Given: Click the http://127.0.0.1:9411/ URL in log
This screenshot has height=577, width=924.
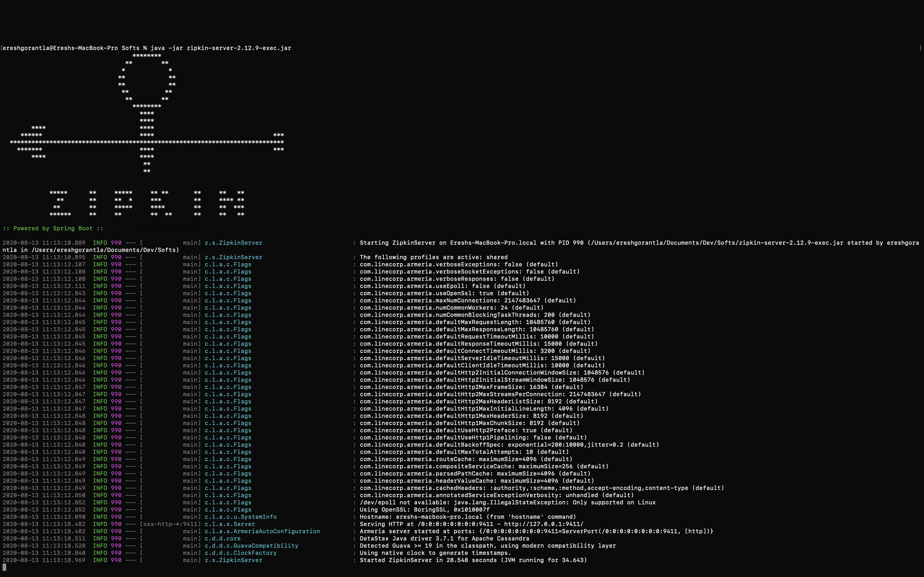Looking at the screenshot, I should 544,524.
